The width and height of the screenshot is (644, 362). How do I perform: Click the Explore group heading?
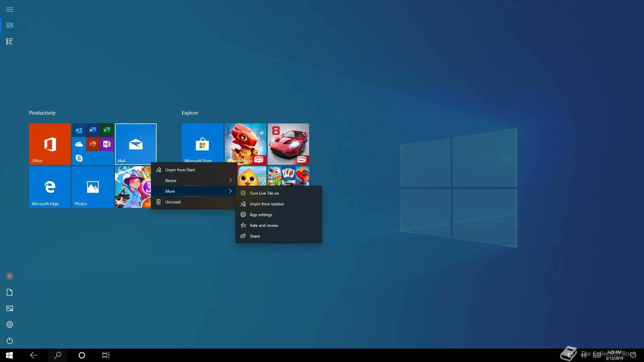click(190, 113)
